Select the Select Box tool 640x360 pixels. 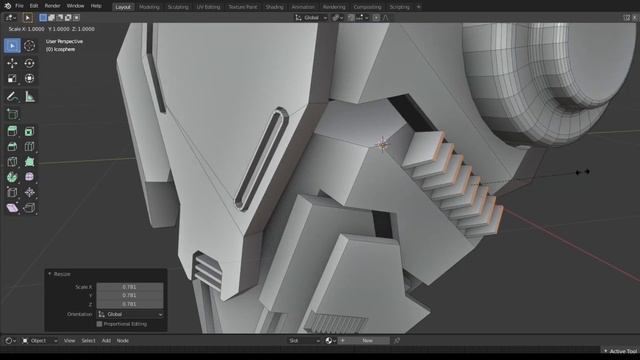(x=12, y=46)
